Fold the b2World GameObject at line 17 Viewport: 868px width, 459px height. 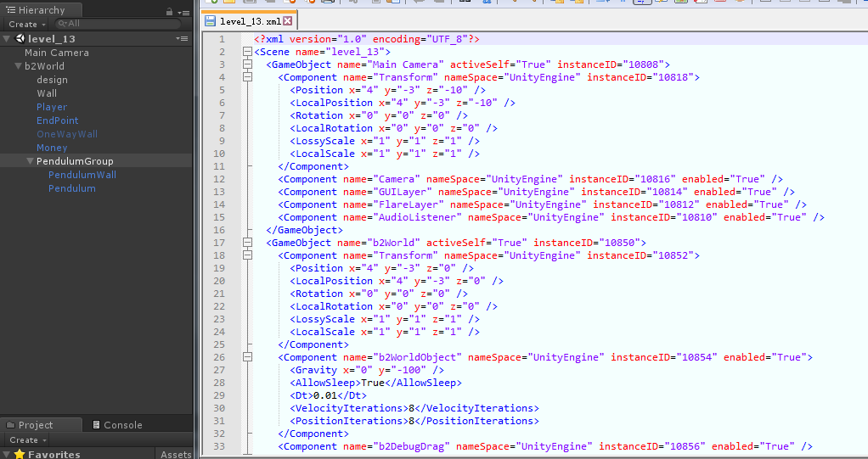247,242
